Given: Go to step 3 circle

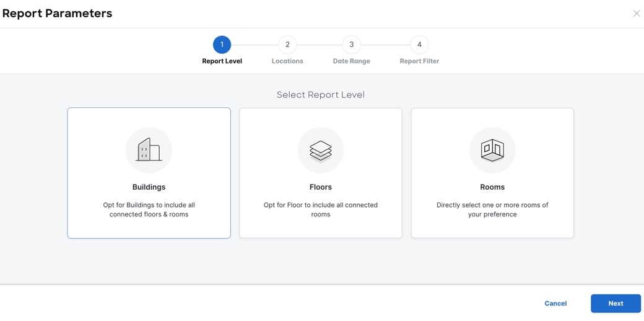Looking at the screenshot, I should pyautogui.click(x=352, y=45).
